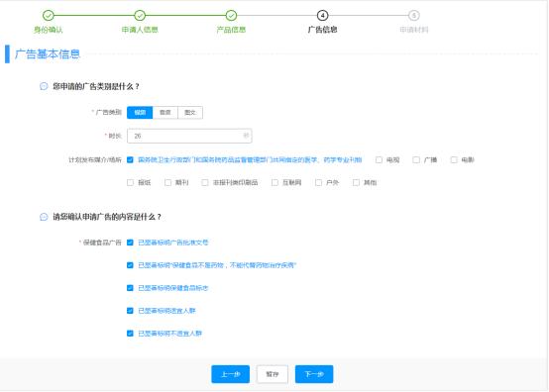549x392 pixels.
Task: Click the 产品信息 step checkmark circle
Action: pos(231,16)
